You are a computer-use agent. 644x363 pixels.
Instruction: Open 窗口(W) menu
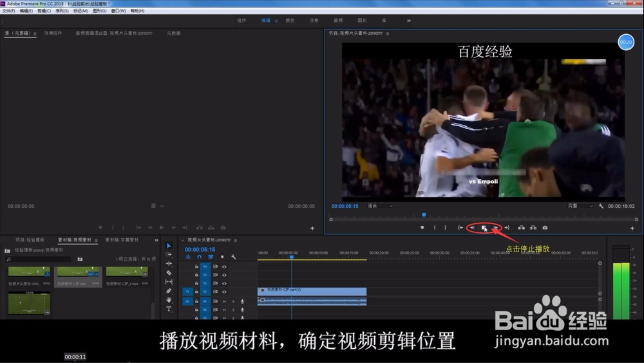point(118,11)
